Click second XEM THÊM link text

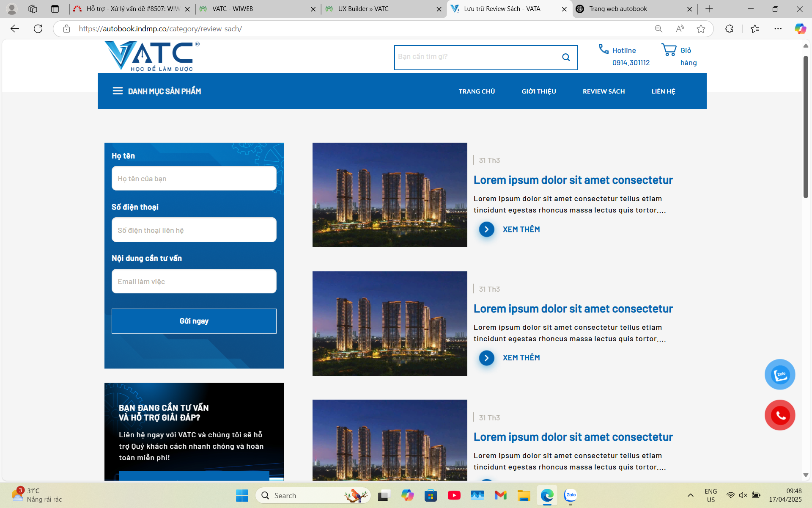(521, 358)
